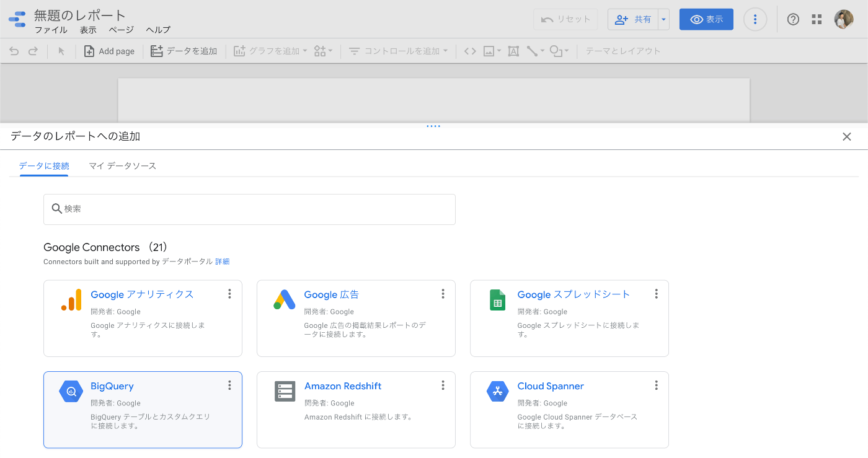Open the ファイル menu

(x=51, y=30)
